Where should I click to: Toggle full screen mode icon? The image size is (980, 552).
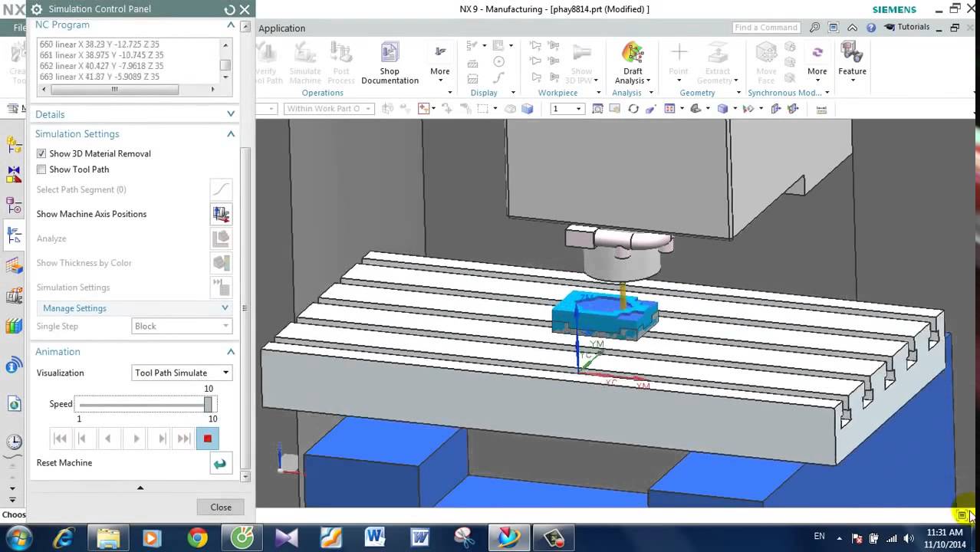834,28
